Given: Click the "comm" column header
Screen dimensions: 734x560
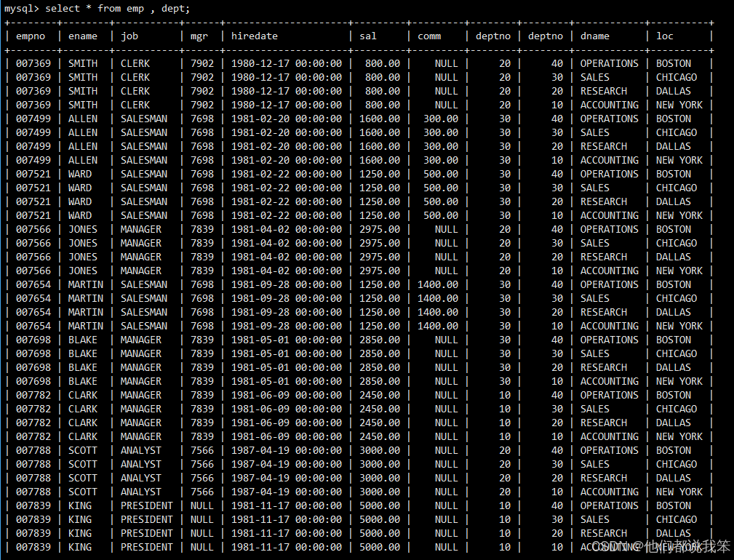Looking at the screenshot, I should click(x=429, y=36).
